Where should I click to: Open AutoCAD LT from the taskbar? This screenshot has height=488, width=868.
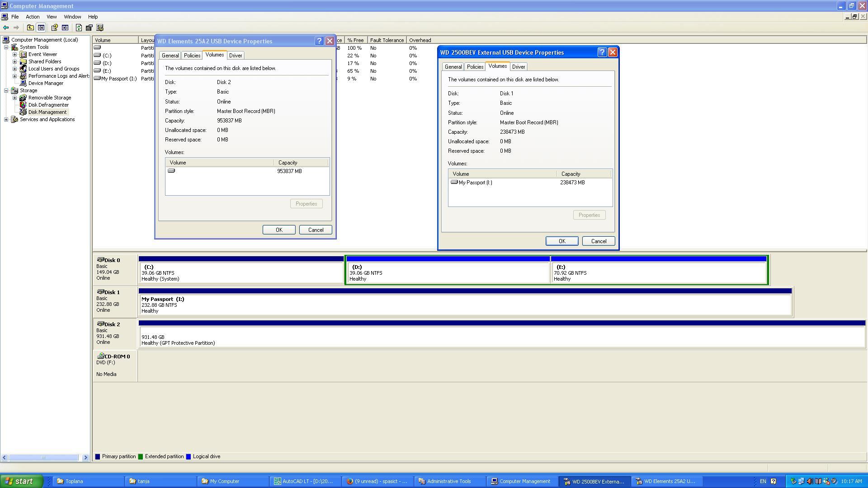(x=305, y=481)
